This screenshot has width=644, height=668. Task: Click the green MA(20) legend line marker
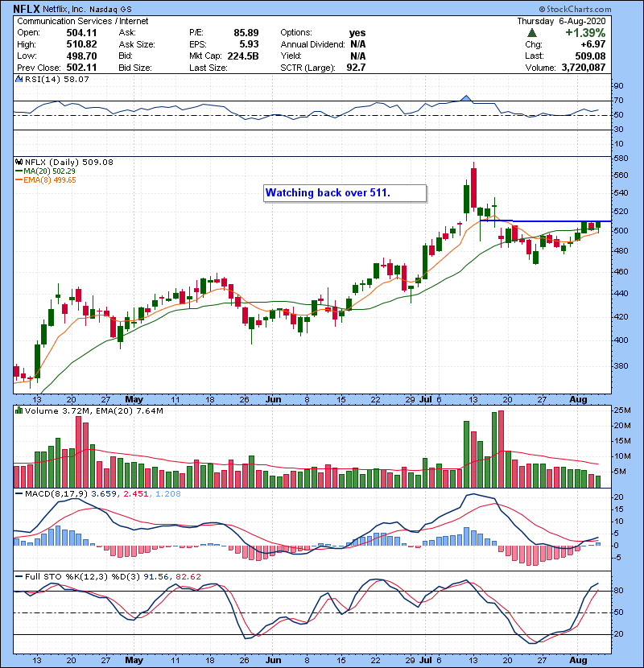pos(17,171)
